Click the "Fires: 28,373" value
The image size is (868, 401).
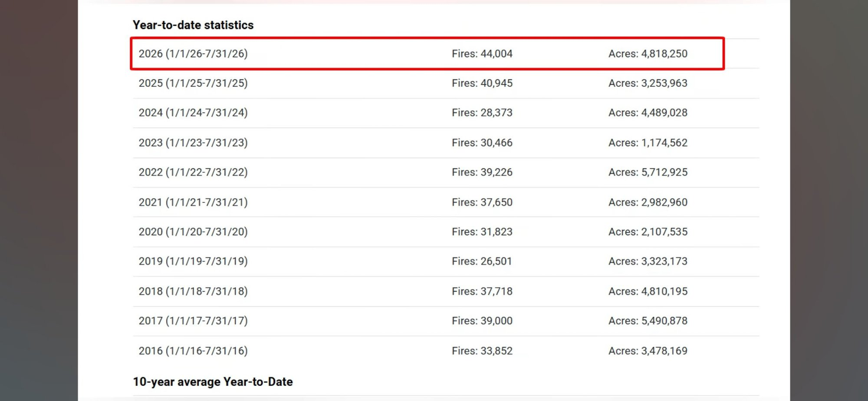click(482, 113)
